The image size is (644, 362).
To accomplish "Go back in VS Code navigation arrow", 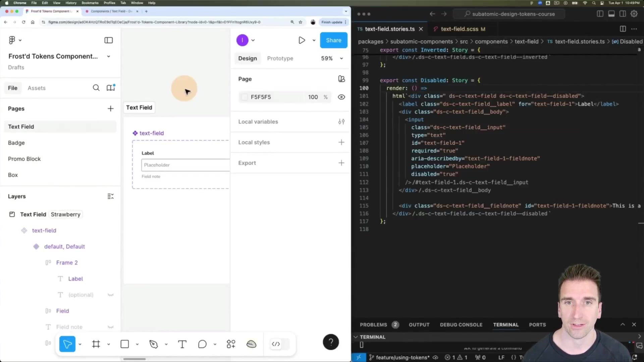I will pos(432,14).
